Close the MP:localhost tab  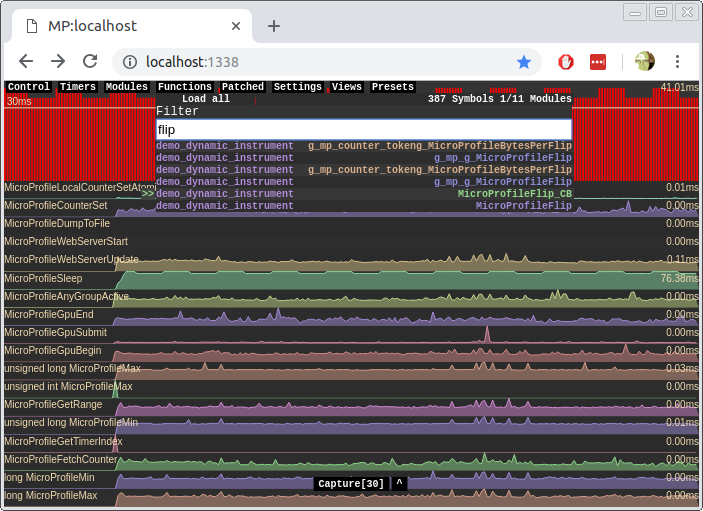[236, 25]
